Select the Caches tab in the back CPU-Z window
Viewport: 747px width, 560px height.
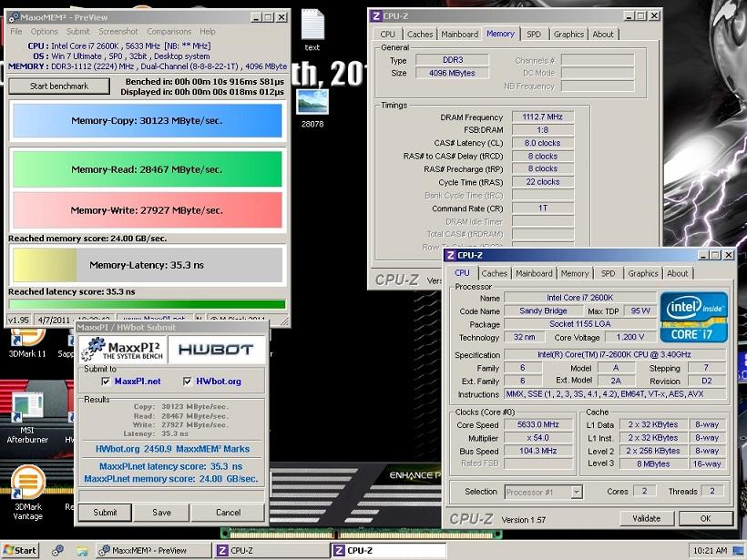click(x=420, y=35)
